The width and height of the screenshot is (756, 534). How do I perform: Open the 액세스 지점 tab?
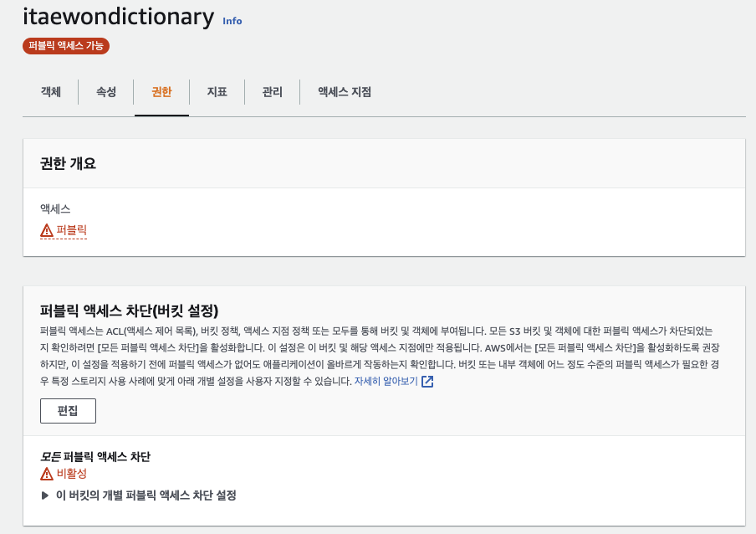pos(345,92)
